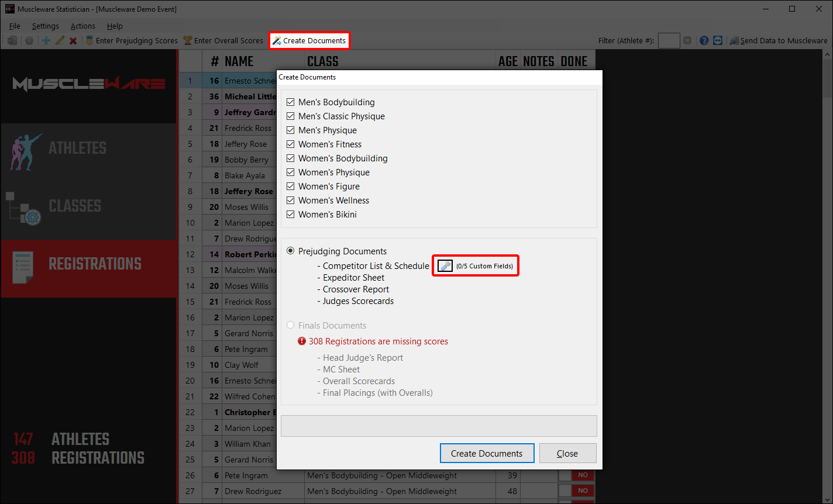Open Enter Overall Scores trophy item
Viewport: 833px width, 504px height.
tap(223, 41)
